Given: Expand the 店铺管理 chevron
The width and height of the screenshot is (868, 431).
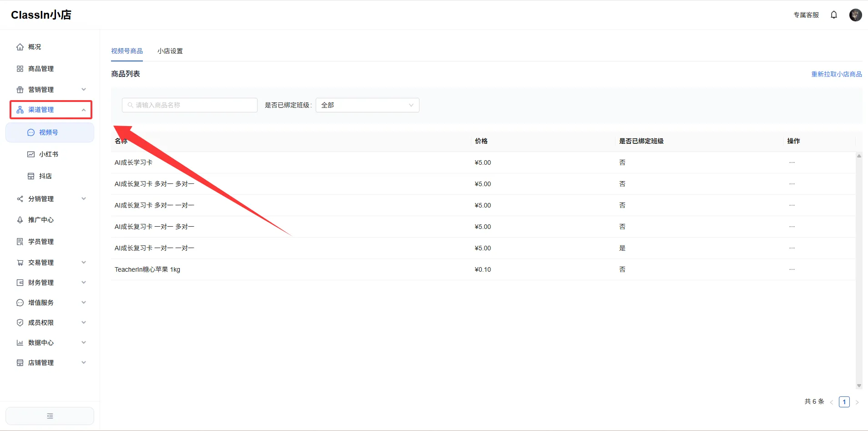Looking at the screenshot, I should [84, 363].
